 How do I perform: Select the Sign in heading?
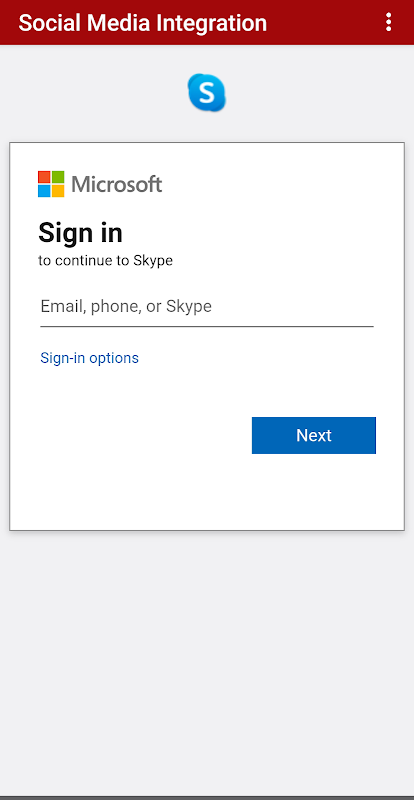(80, 233)
